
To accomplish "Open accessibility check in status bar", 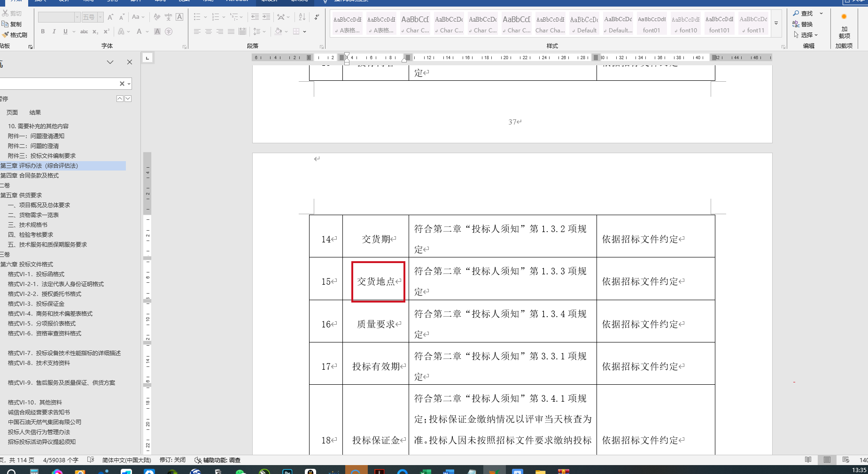I will [217, 460].
